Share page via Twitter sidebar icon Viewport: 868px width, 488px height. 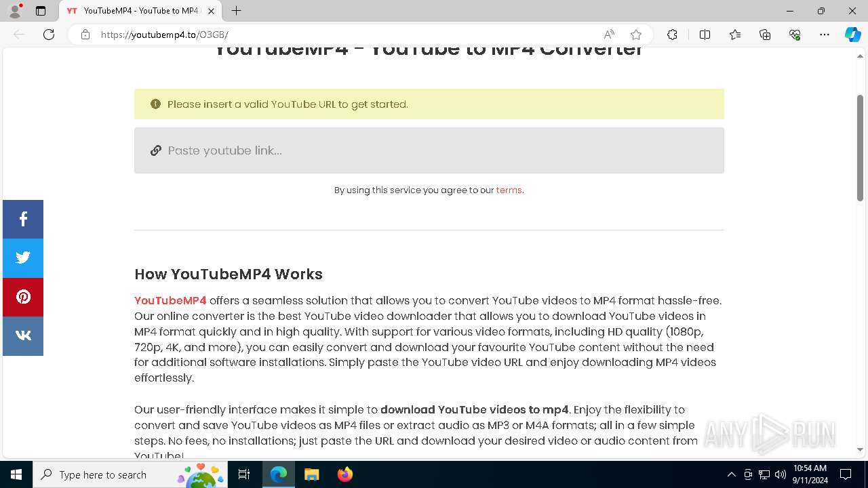coord(23,258)
